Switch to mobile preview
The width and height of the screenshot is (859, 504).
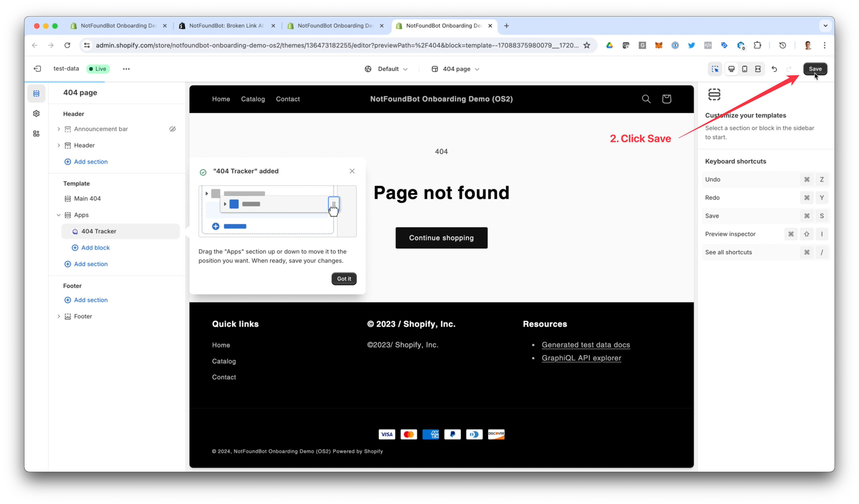click(744, 69)
